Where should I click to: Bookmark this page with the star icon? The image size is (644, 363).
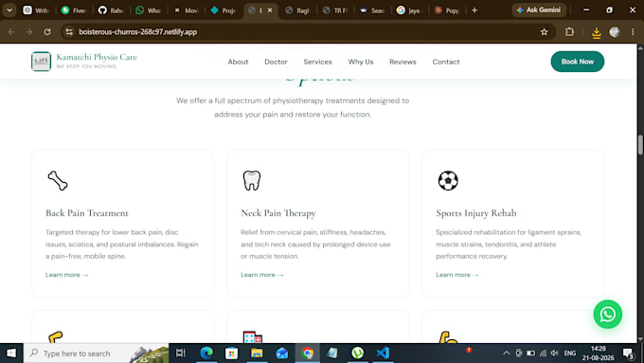545,31
